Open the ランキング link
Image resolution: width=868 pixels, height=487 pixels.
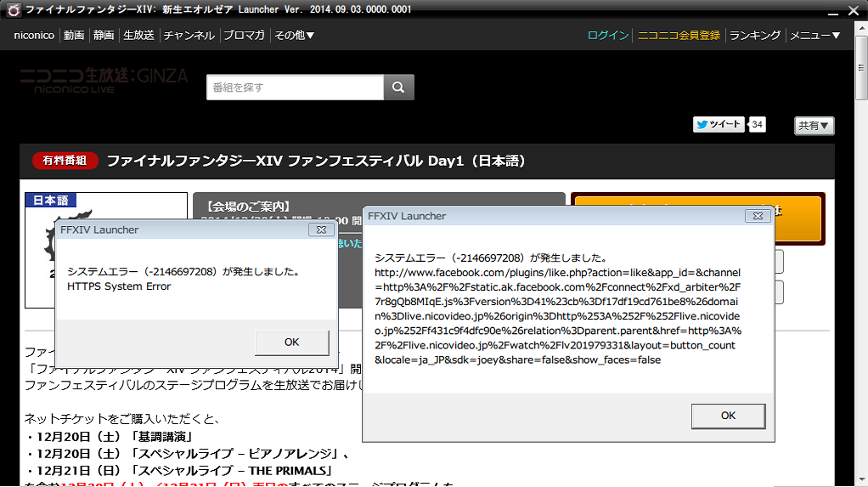(754, 35)
